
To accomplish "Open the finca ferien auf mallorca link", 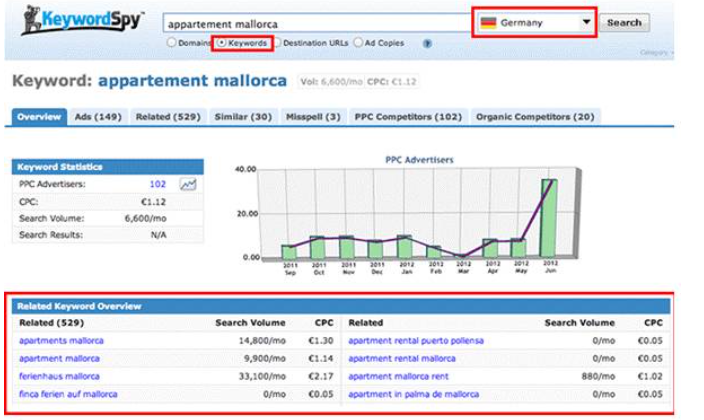I will click(x=68, y=394).
